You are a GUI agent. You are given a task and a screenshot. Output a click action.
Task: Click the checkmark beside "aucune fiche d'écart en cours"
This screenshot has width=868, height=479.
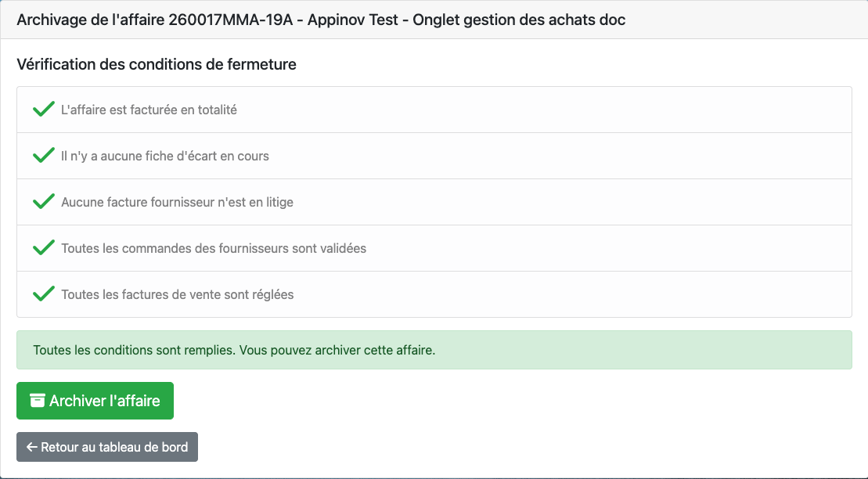43,156
